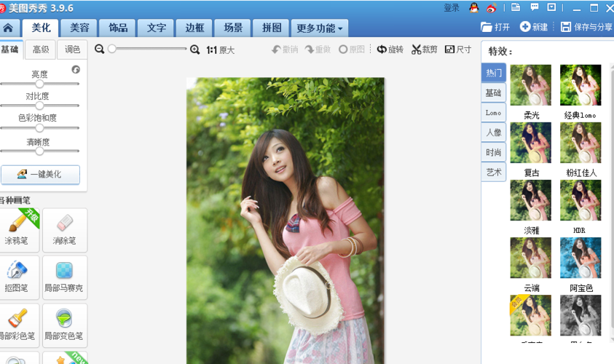Click the 清晰度 sharpness slider handle
614x364 pixels.
pos(39,151)
